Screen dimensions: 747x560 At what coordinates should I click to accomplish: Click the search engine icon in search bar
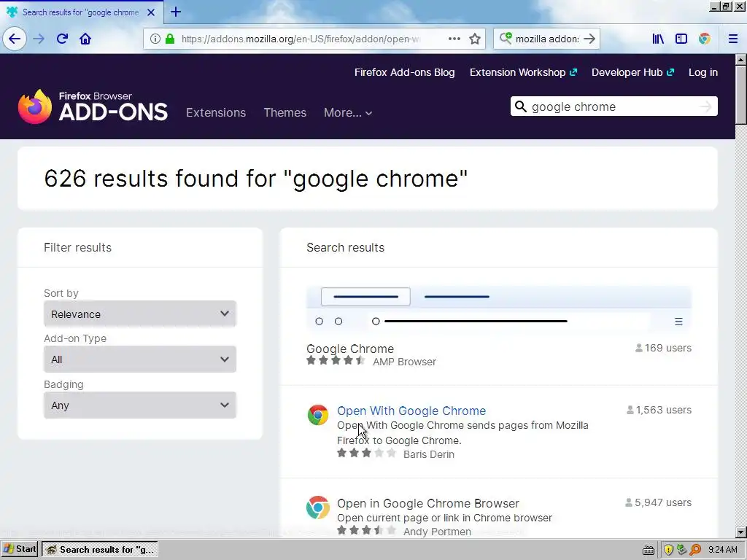click(x=506, y=38)
